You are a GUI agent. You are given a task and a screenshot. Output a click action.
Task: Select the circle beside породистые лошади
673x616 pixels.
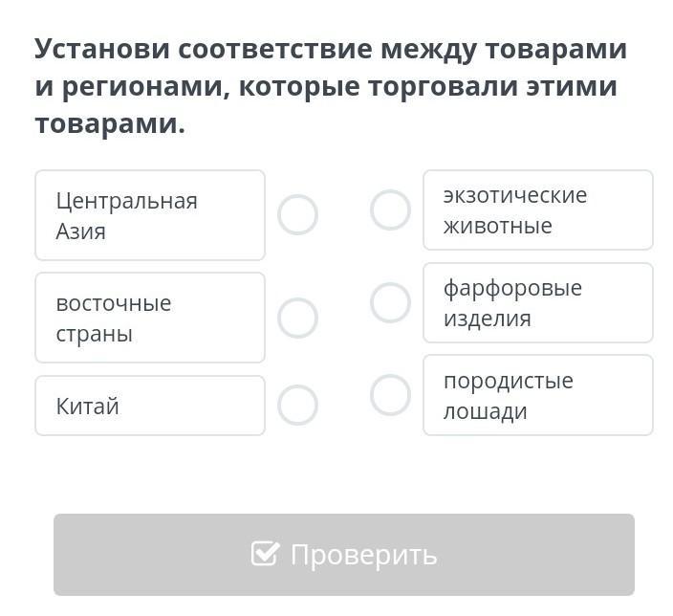click(390, 395)
